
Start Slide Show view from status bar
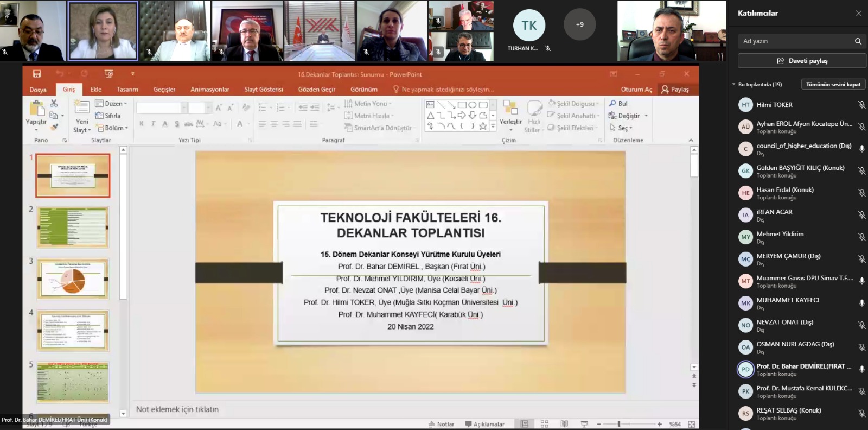click(x=584, y=424)
